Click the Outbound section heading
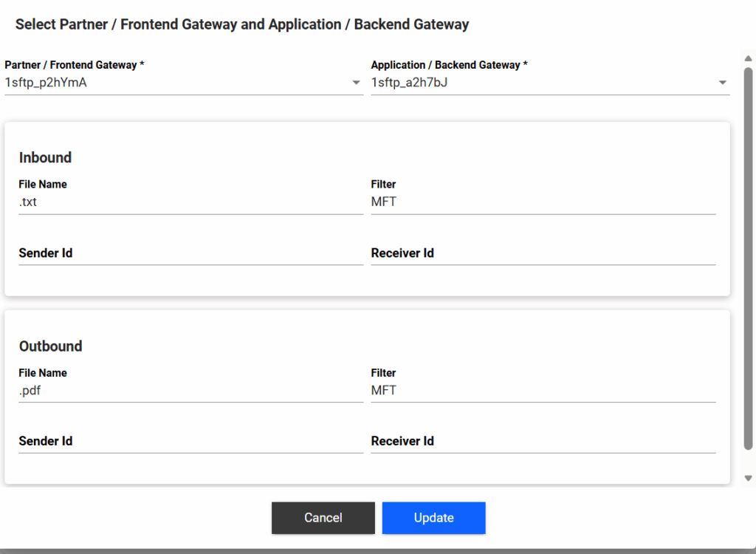The height and width of the screenshot is (554, 756). [50, 346]
